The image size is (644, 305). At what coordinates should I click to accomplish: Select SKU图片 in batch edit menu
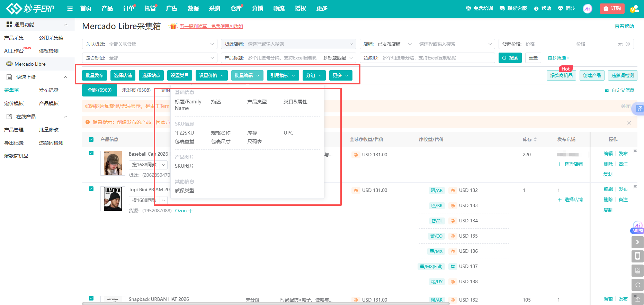(x=184, y=166)
